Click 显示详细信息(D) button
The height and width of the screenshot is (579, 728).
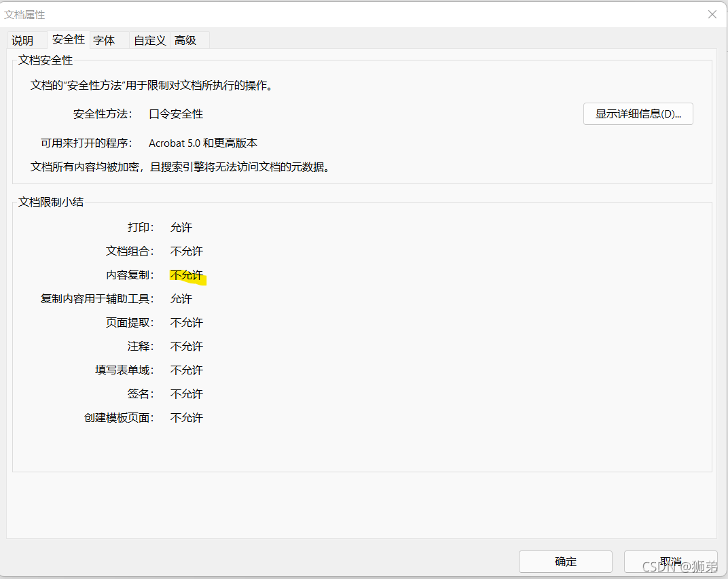click(x=637, y=113)
